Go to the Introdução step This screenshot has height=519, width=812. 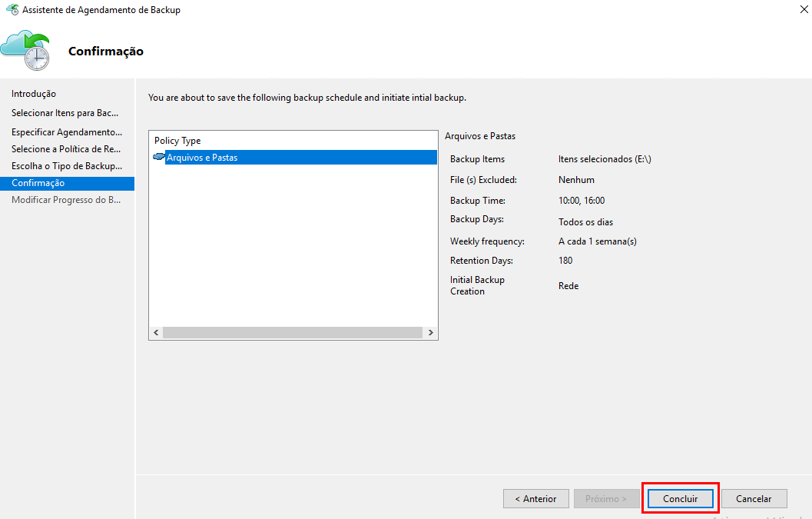[34, 94]
